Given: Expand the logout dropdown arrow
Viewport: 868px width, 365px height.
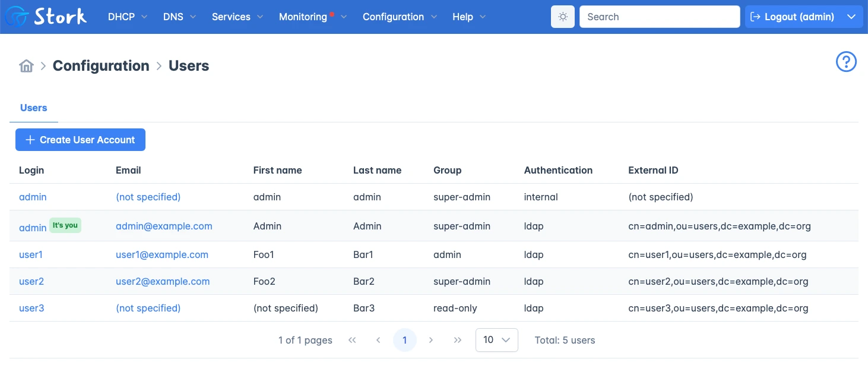Looking at the screenshot, I should click(852, 17).
